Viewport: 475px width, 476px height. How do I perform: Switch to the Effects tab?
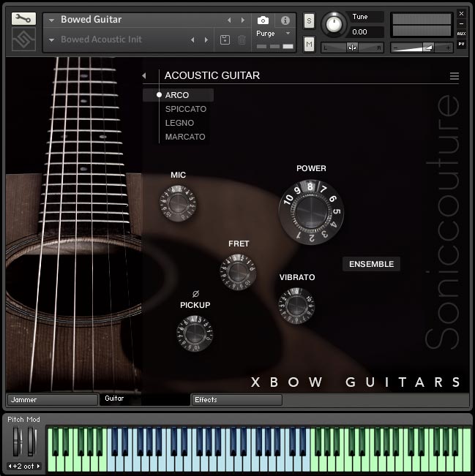[x=236, y=400]
